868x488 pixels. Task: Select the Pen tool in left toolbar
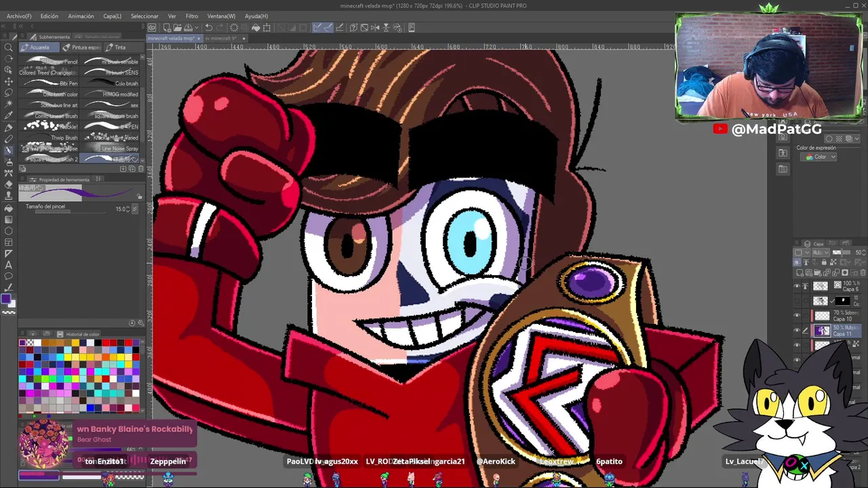coord(9,127)
